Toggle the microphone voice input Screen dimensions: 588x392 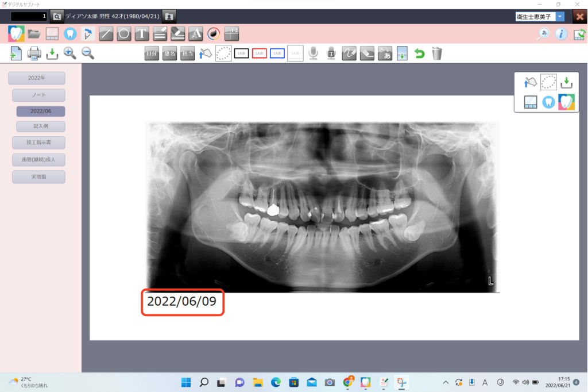pos(313,53)
